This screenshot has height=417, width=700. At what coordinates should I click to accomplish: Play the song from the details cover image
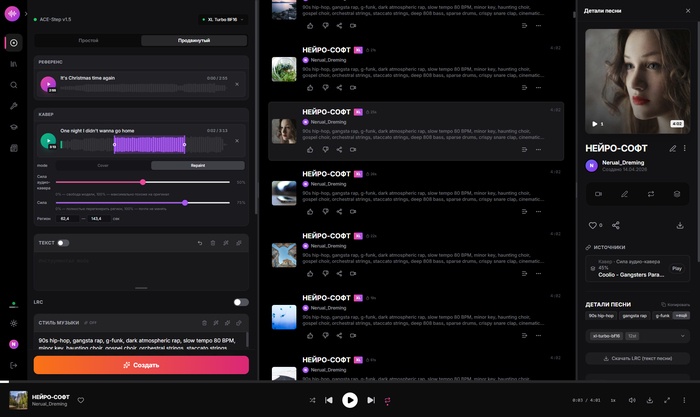(x=595, y=124)
